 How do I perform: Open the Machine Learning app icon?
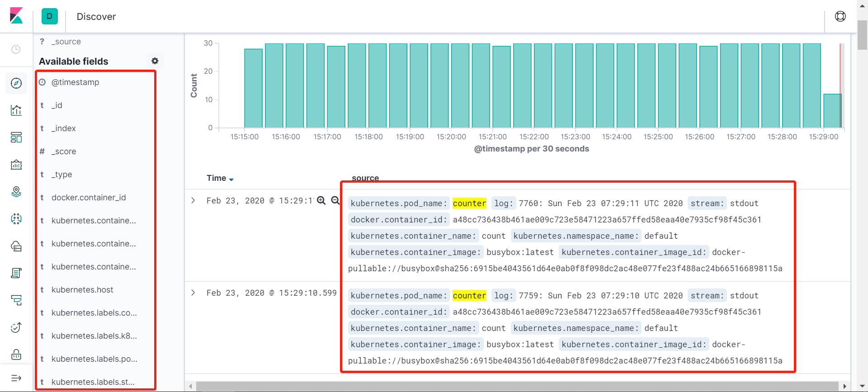tap(16, 219)
